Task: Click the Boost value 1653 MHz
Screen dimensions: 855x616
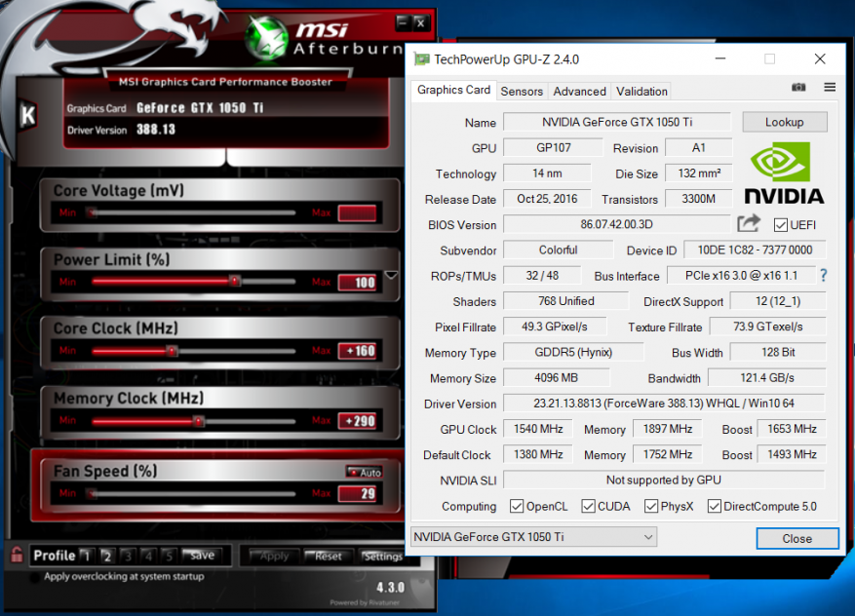Action: point(792,429)
